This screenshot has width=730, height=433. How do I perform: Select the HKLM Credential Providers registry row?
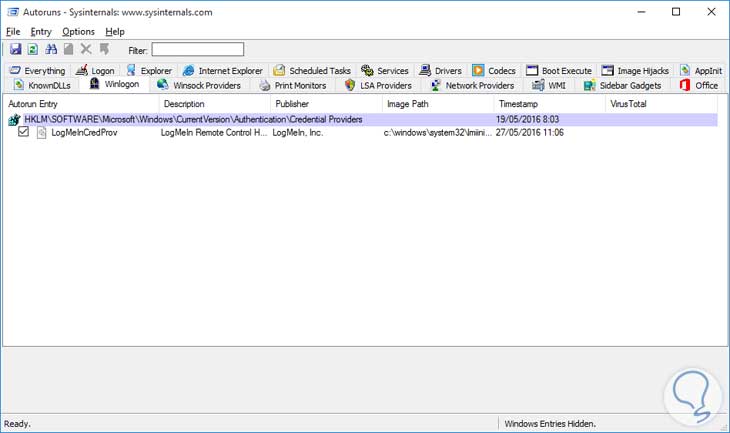pyautogui.click(x=362, y=120)
